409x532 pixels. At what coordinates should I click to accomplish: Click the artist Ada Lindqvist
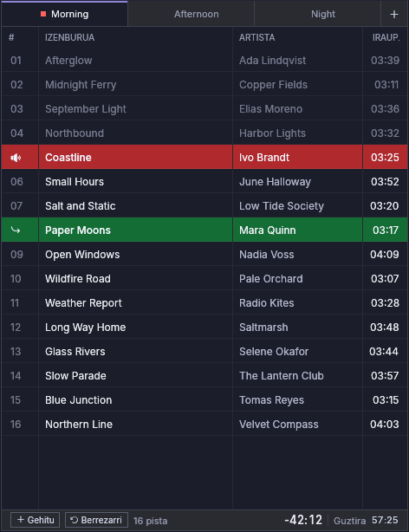click(x=273, y=61)
